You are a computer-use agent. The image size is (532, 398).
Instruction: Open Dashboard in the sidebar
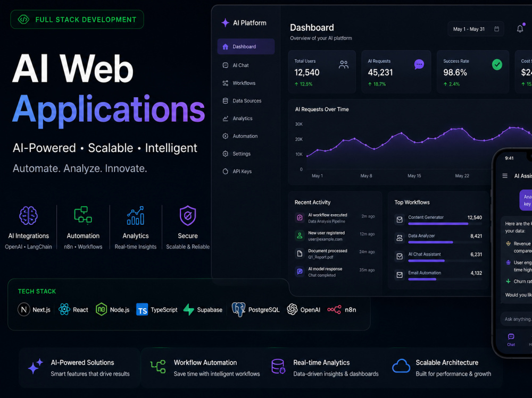pyautogui.click(x=246, y=46)
